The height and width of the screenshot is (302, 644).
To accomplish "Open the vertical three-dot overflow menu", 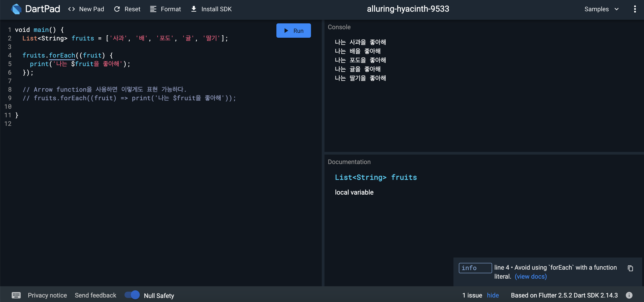I will 635,9.
